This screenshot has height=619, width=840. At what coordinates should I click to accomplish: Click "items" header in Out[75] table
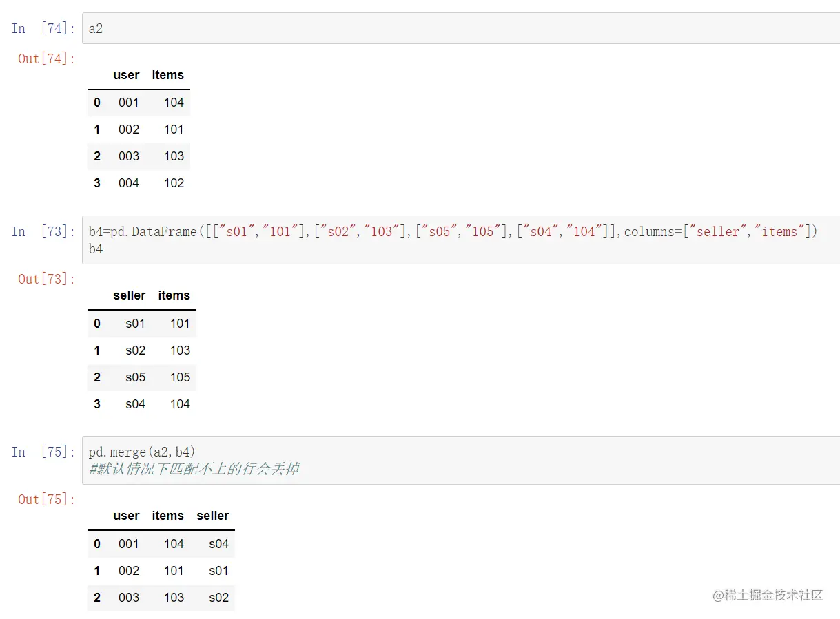(x=168, y=516)
